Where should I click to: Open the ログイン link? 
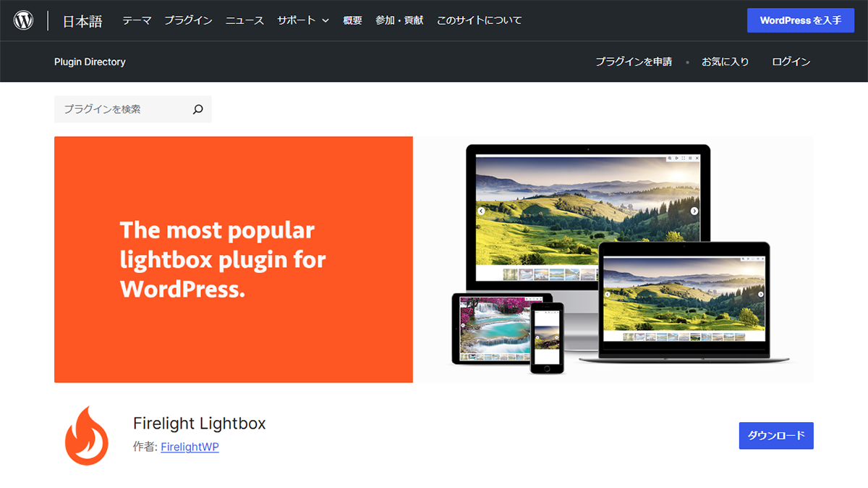pos(791,62)
